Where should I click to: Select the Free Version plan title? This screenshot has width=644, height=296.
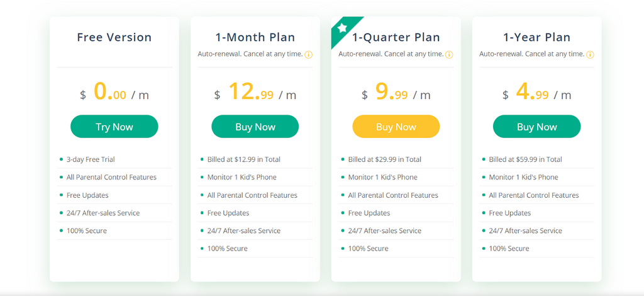point(114,37)
